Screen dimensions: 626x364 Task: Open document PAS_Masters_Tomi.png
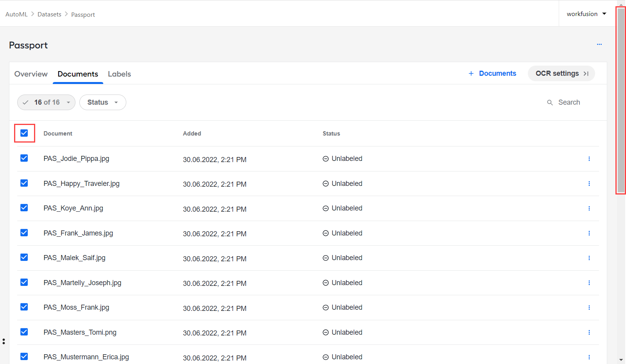point(80,332)
